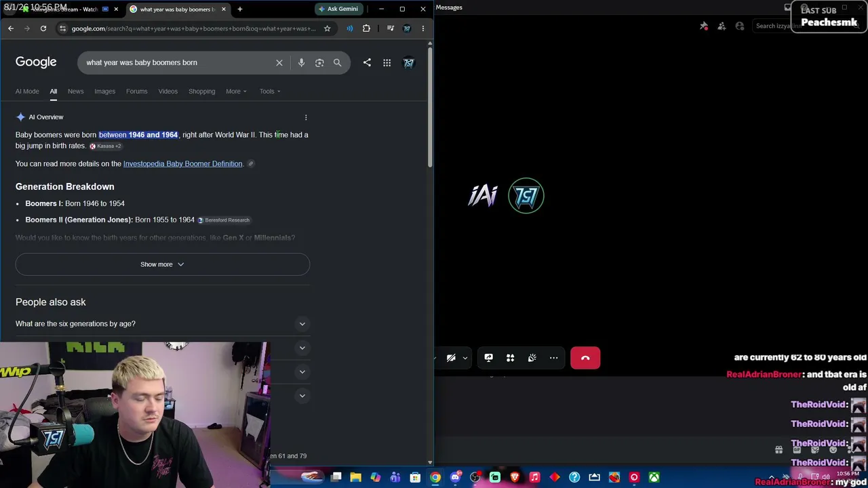The image size is (868, 488).
Task: Click into the Google search field
Action: tap(176, 62)
